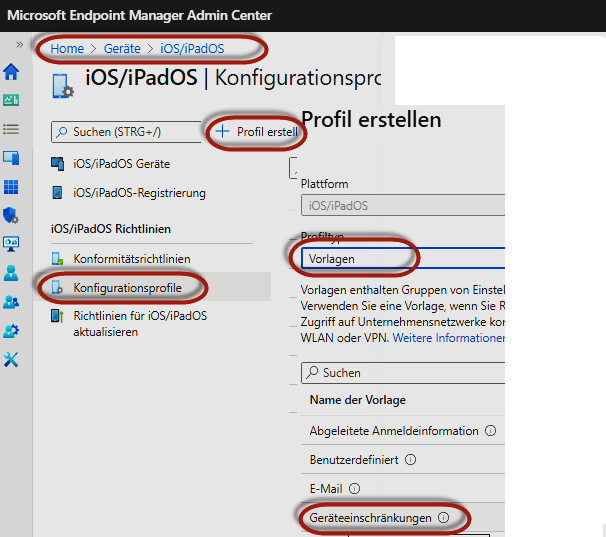Open iOS/iPadOS-Registrierung menu entry

pos(139,193)
